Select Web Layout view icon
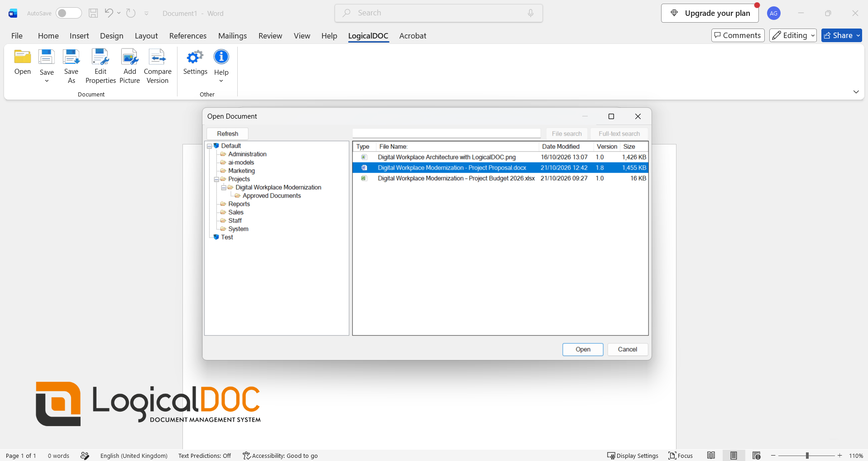The image size is (868, 461). coord(756,456)
